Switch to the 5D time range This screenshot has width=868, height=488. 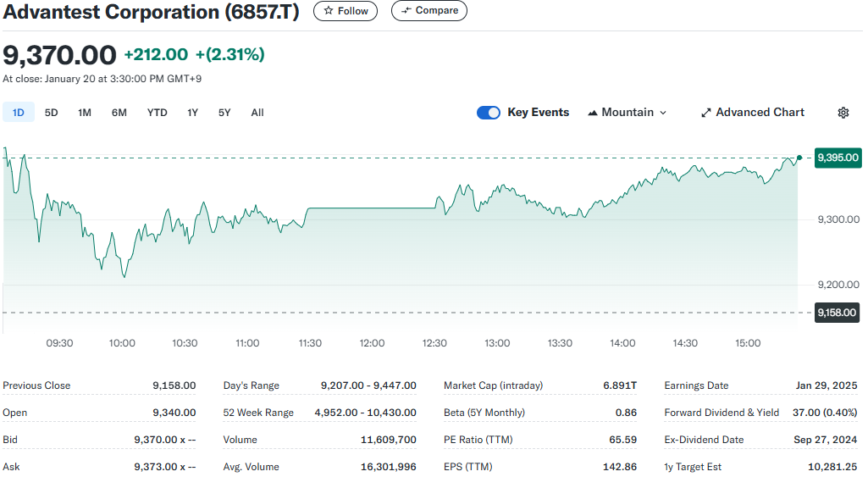51,113
